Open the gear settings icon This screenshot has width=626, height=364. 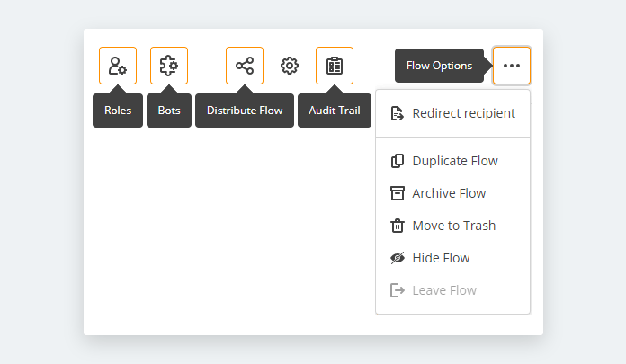point(290,66)
